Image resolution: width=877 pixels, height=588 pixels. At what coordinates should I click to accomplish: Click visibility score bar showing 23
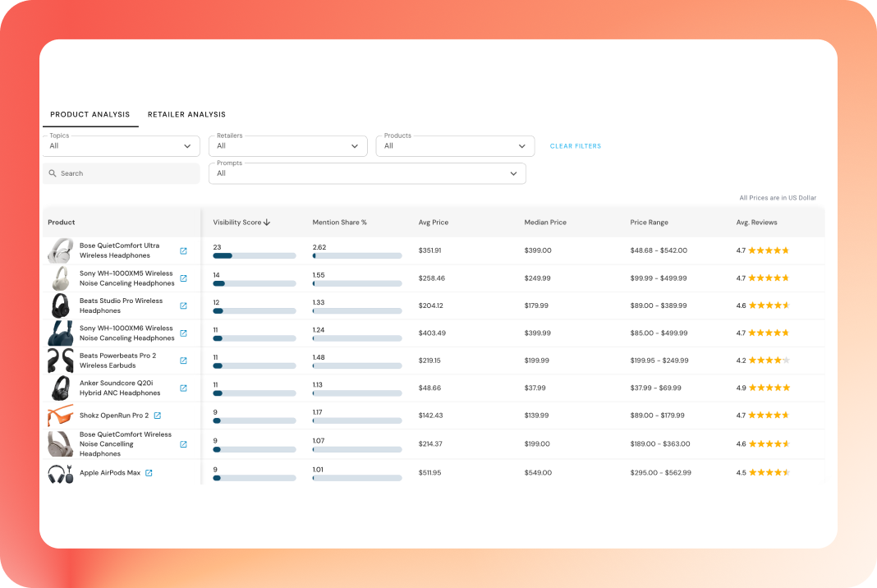tap(255, 255)
